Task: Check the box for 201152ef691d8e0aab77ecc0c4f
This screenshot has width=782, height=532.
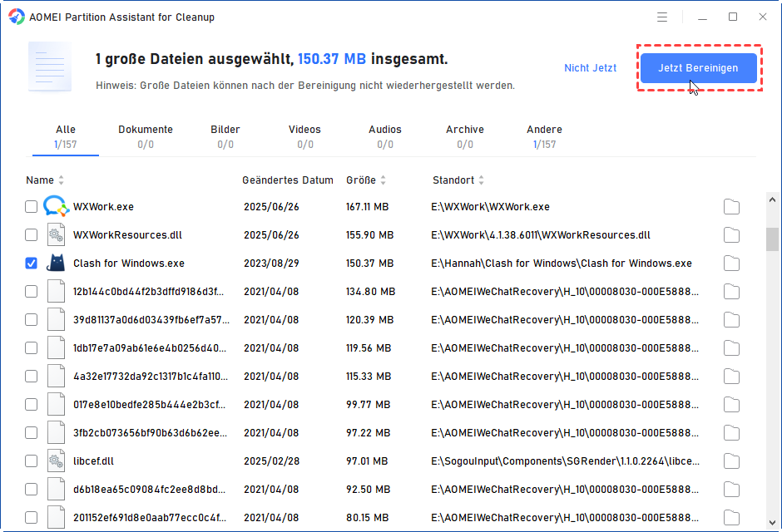Action: (31, 518)
